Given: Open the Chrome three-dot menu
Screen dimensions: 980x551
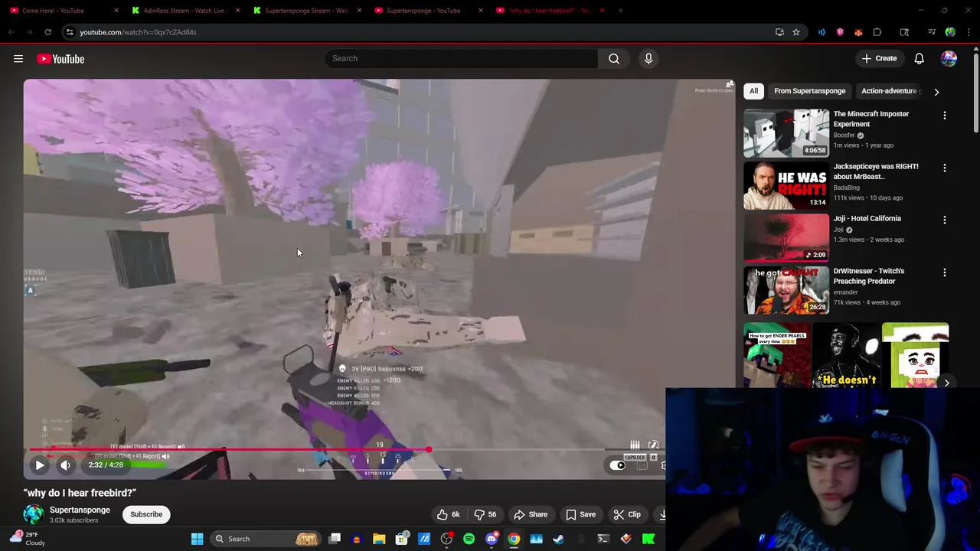Looking at the screenshot, I should click(969, 32).
